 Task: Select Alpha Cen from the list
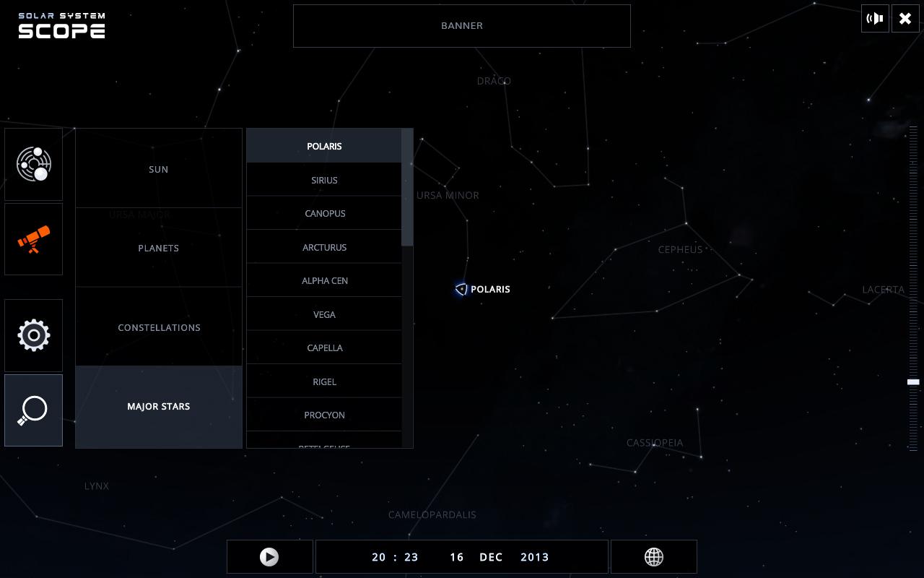click(324, 280)
